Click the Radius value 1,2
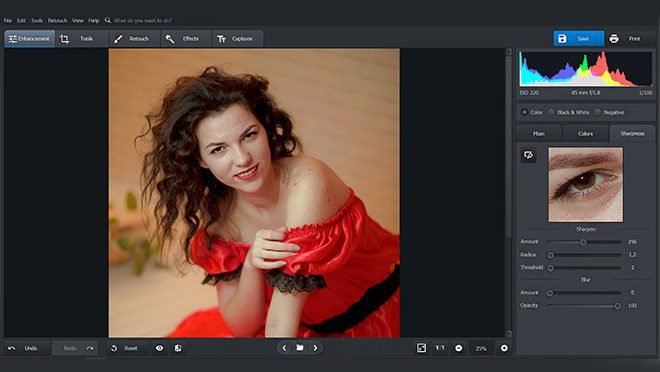 [632, 255]
